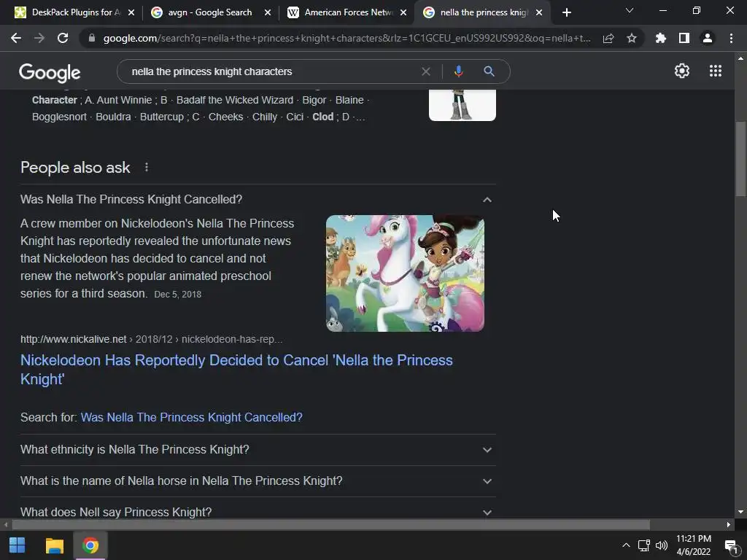Click 'Badalf the Wicked Wizard' text
The width and height of the screenshot is (747, 560).
pos(235,100)
